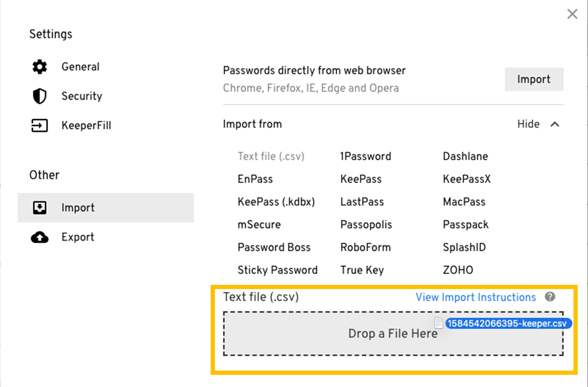The width and height of the screenshot is (588, 387).
Task: Click Hide to collapse import sources
Action: [528, 124]
